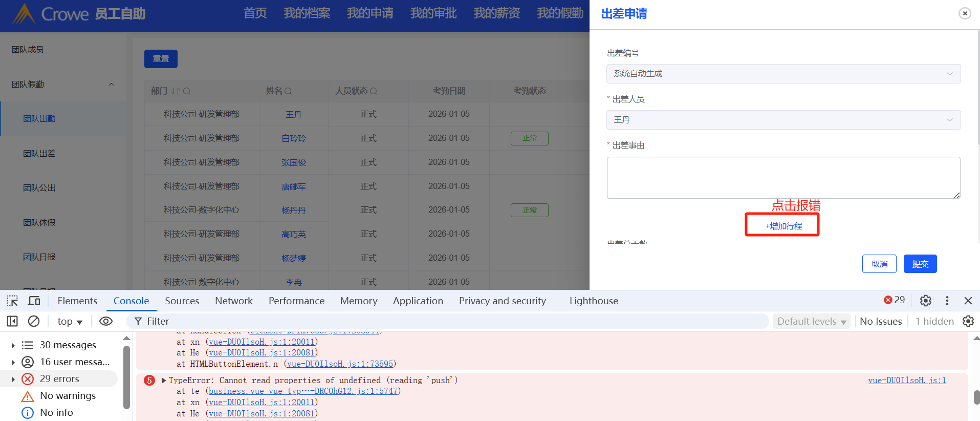Click into the 出差事由 text area
The image size is (980, 421).
pyautogui.click(x=783, y=177)
